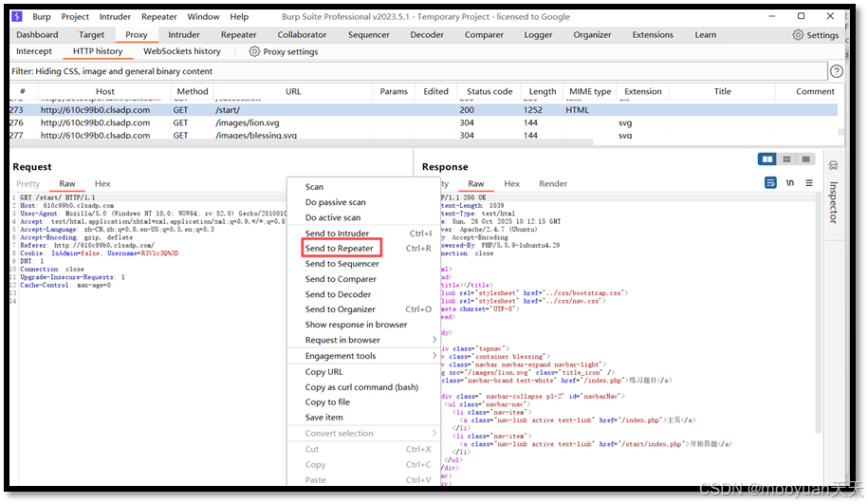868x504 pixels.
Task: Select the /start/ request row
Action: click(423, 110)
